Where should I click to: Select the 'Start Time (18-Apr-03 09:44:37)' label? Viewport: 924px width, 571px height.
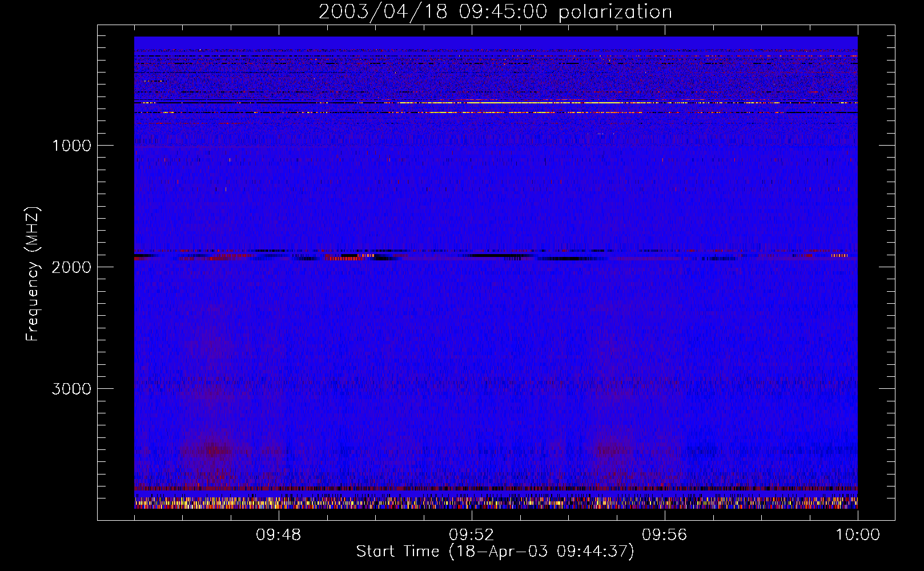pos(495,552)
